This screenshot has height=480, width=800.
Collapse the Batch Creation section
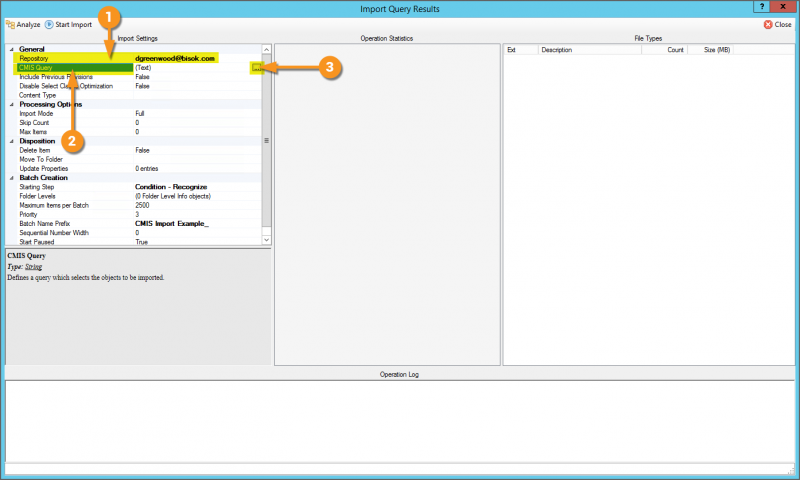pyautogui.click(x=12, y=178)
